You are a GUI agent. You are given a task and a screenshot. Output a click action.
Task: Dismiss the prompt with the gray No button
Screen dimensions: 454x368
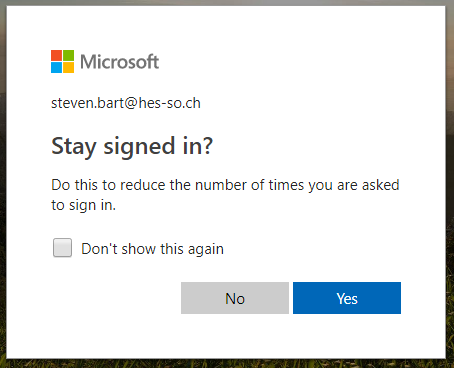(235, 298)
